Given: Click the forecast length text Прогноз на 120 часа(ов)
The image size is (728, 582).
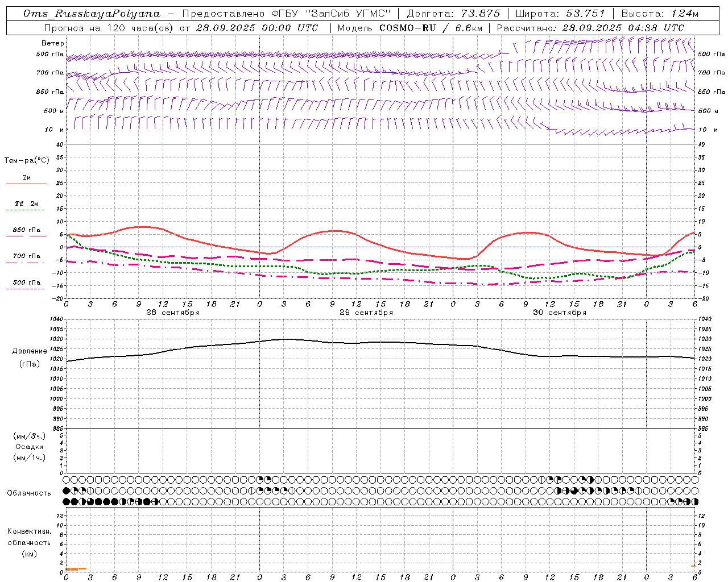Looking at the screenshot, I should tap(110, 28).
